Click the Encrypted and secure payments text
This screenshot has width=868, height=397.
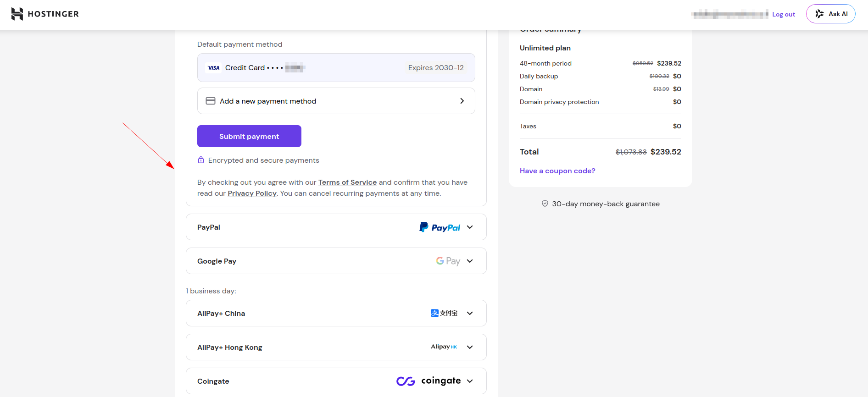point(263,160)
